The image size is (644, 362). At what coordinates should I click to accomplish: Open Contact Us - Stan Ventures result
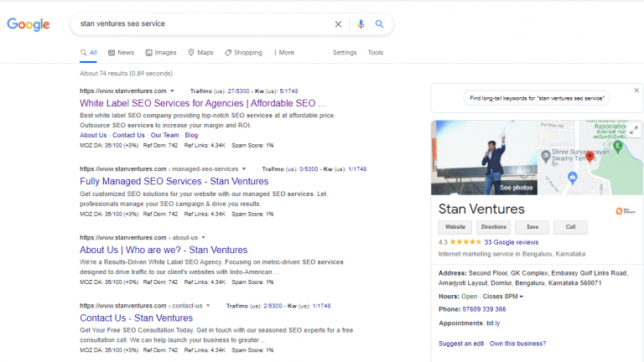tap(137, 318)
